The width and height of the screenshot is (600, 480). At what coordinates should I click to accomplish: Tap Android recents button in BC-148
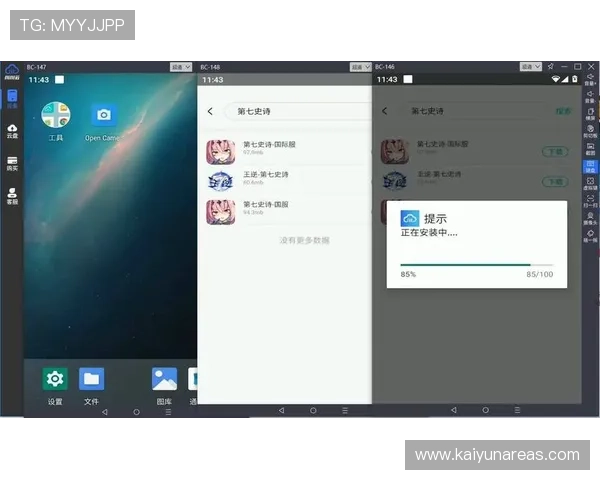(345, 410)
